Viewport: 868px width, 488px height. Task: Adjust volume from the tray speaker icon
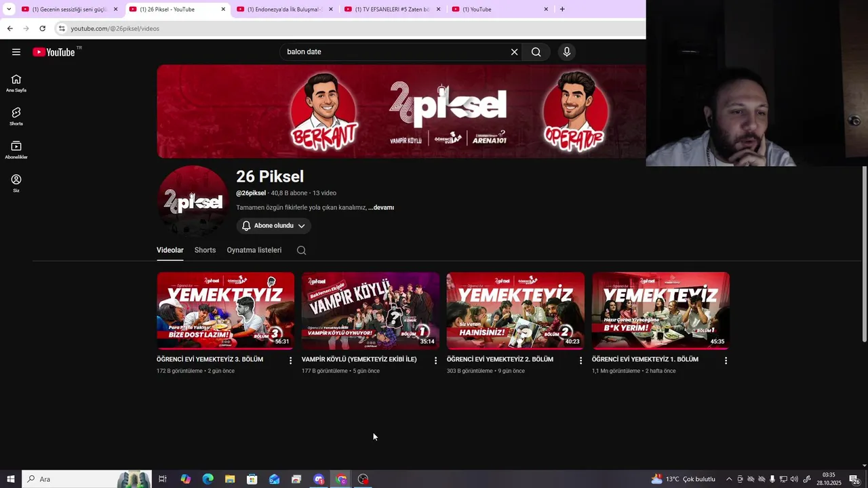[794, 479]
